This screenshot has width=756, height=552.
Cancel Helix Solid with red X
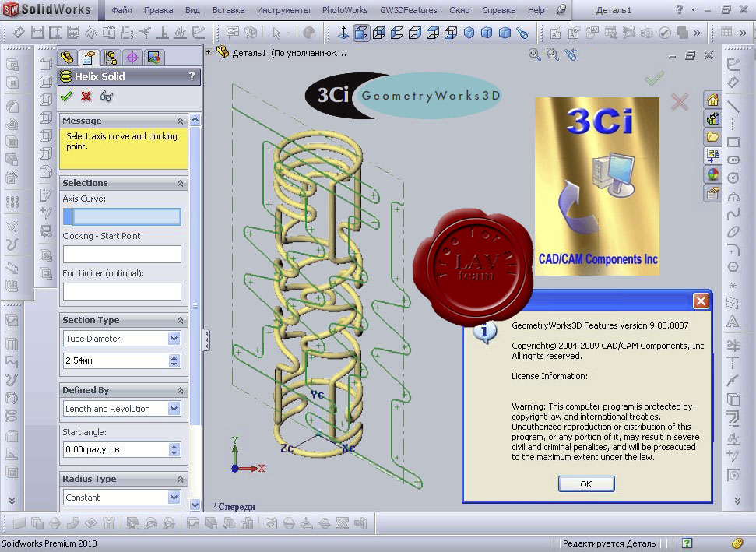[x=86, y=97]
